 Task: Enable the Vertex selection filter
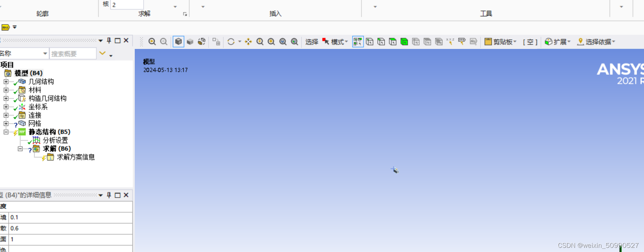(370, 42)
